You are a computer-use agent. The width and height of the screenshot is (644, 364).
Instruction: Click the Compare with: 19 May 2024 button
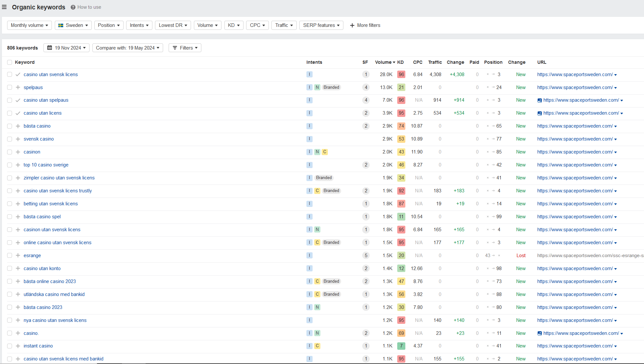pyautogui.click(x=127, y=48)
